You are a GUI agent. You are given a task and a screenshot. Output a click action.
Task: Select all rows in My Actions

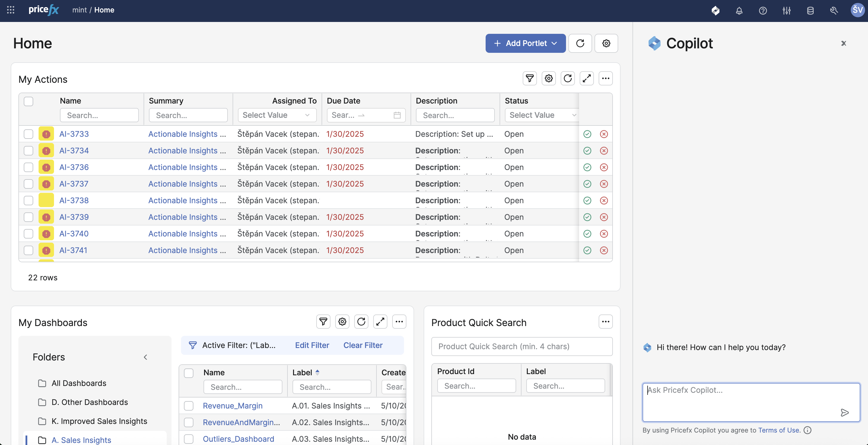click(28, 101)
